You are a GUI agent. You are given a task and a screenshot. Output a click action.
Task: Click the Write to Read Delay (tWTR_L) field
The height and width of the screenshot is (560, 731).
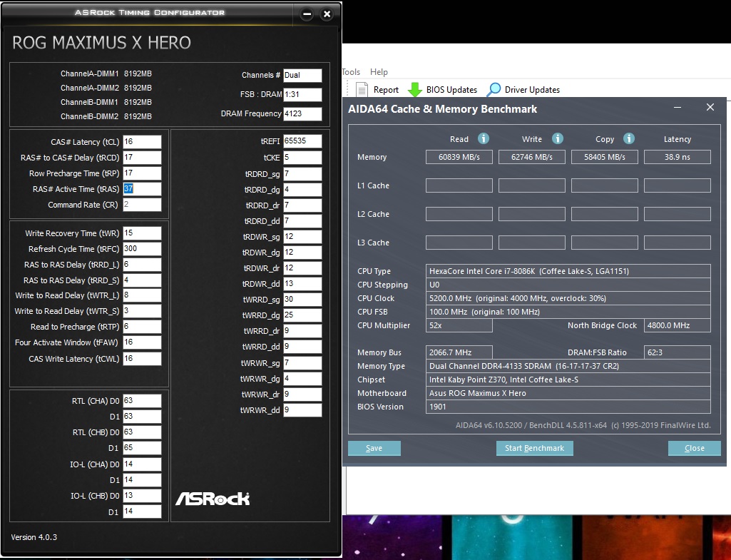tap(142, 295)
